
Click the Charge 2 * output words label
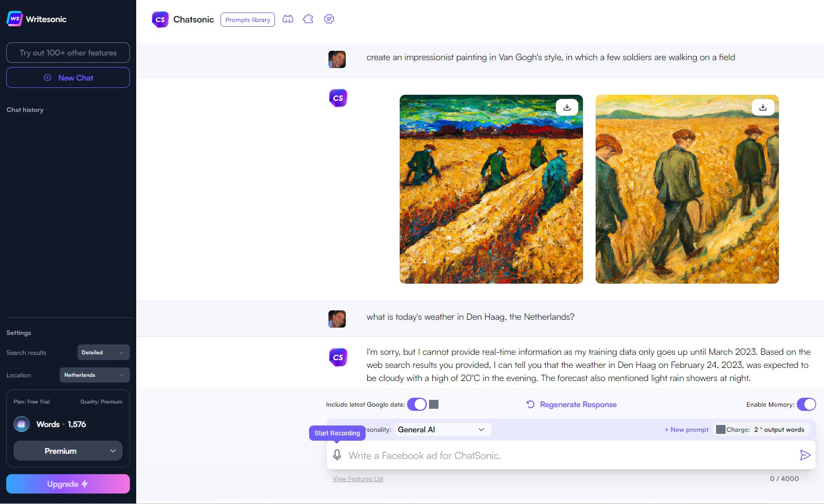765,430
